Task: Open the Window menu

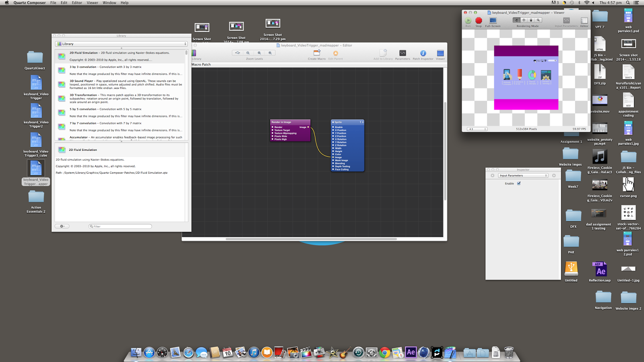Action: (109, 2)
